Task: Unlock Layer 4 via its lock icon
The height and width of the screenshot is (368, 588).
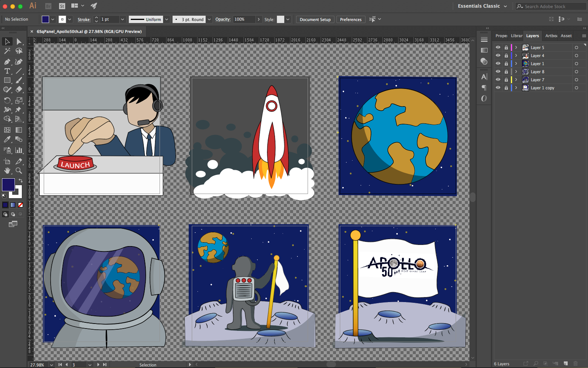Action: (506, 56)
